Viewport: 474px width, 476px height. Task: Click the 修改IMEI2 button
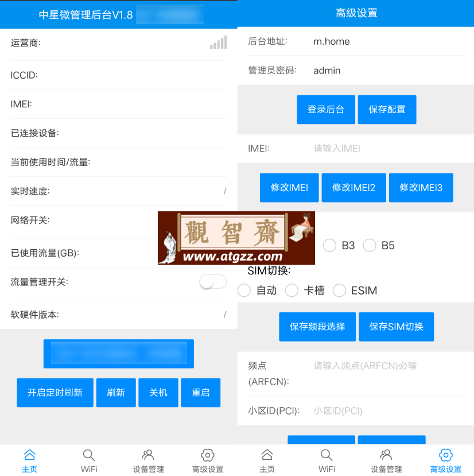click(354, 188)
